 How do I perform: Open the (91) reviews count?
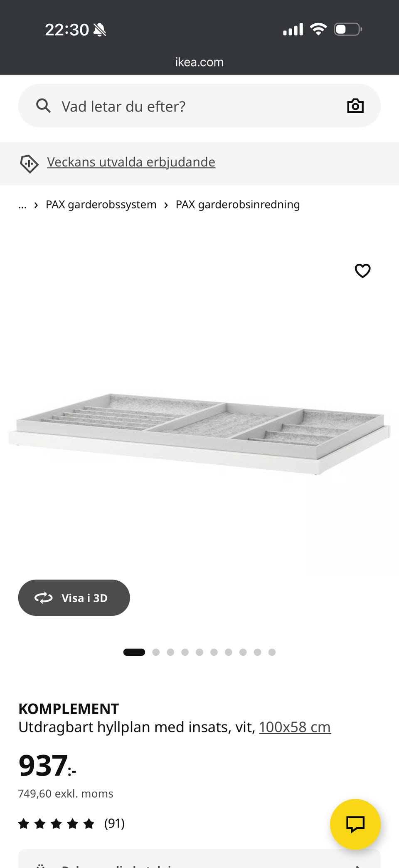(114, 823)
